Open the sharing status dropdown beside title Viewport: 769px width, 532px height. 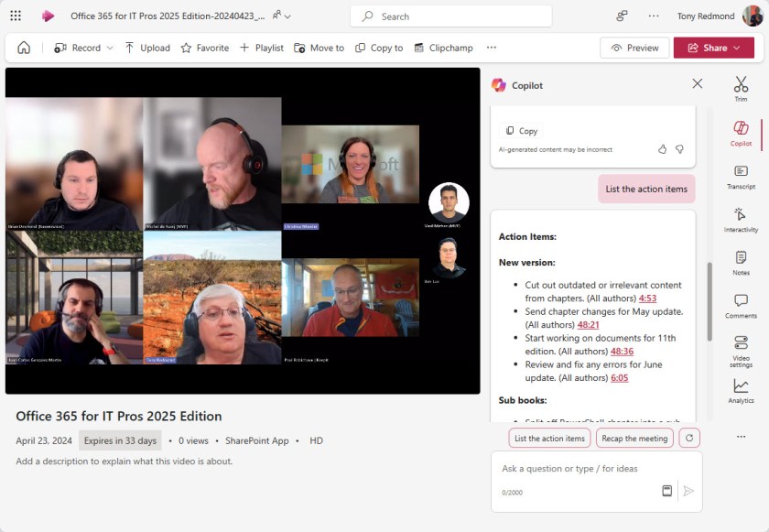pyautogui.click(x=282, y=16)
